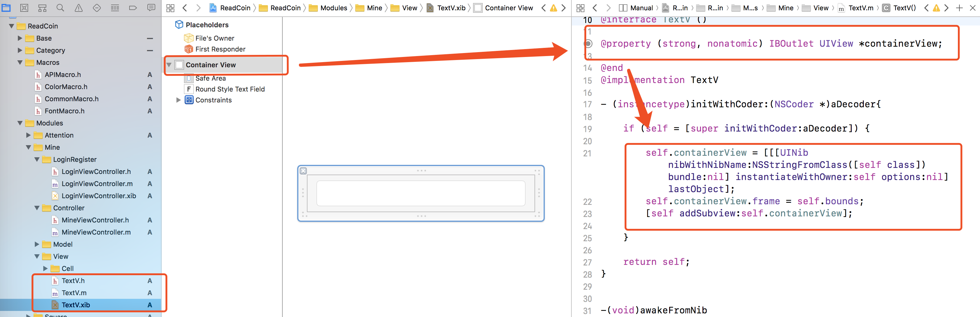Open LoginViewController.m file
980x317 pixels.
(x=97, y=184)
